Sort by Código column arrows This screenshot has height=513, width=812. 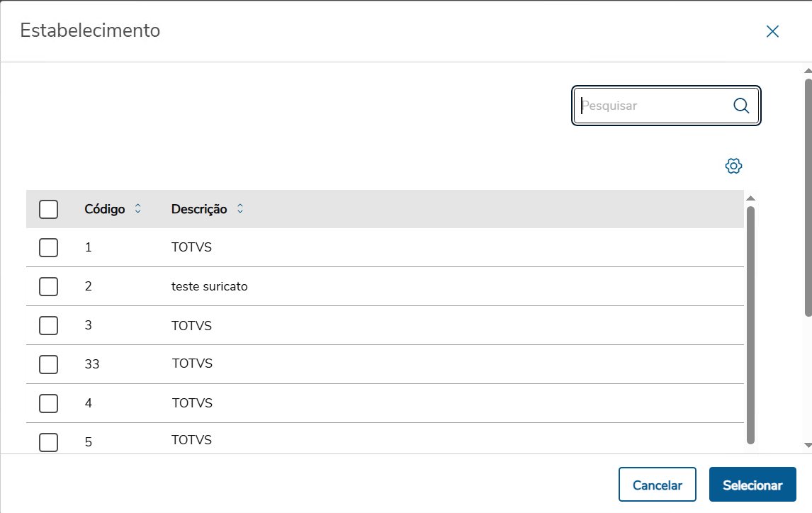click(x=138, y=209)
